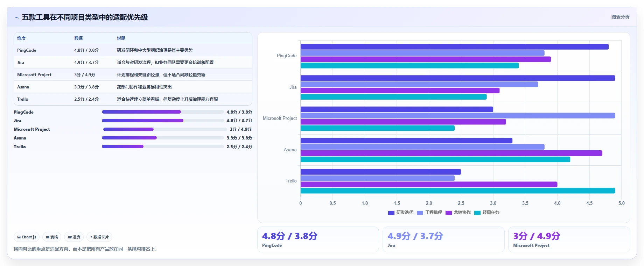Click the small icon beside the header title
This screenshot has width=644, height=266.
pos(16,17)
